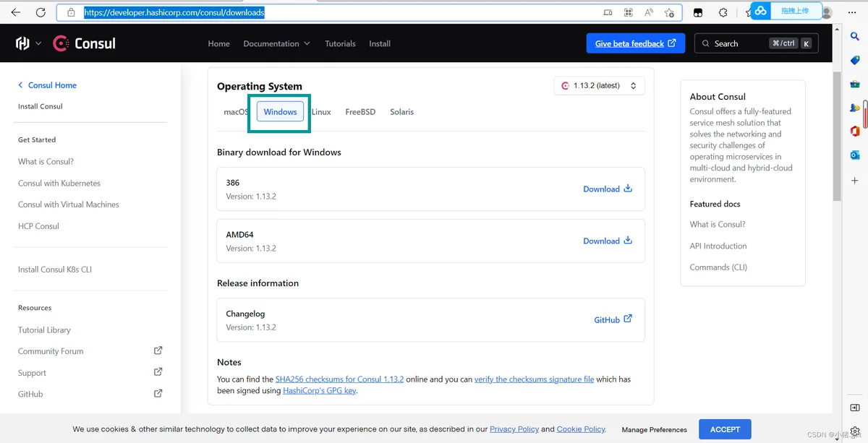Click the 386 Download icon
Image resolution: width=868 pixels, height=443 pixels.
[x=628, y=189]
